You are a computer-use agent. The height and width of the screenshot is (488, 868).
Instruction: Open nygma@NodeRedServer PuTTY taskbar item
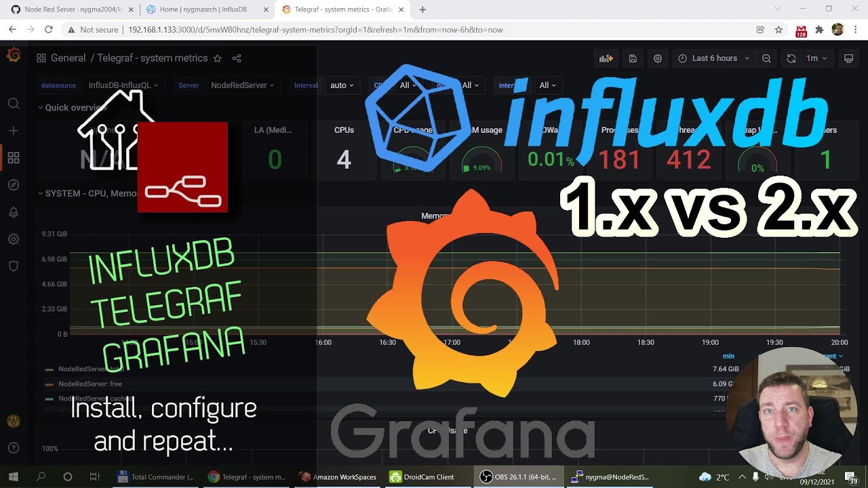[x=610, y=476]
